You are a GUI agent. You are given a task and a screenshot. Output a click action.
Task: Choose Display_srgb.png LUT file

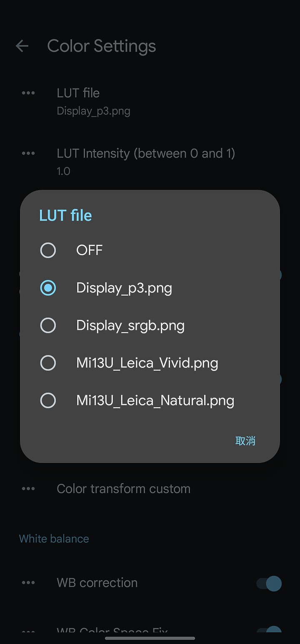150,325
